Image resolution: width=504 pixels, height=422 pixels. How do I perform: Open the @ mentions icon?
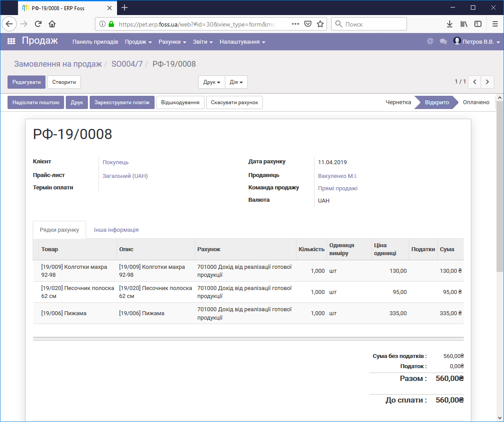[x=430, y=41]
